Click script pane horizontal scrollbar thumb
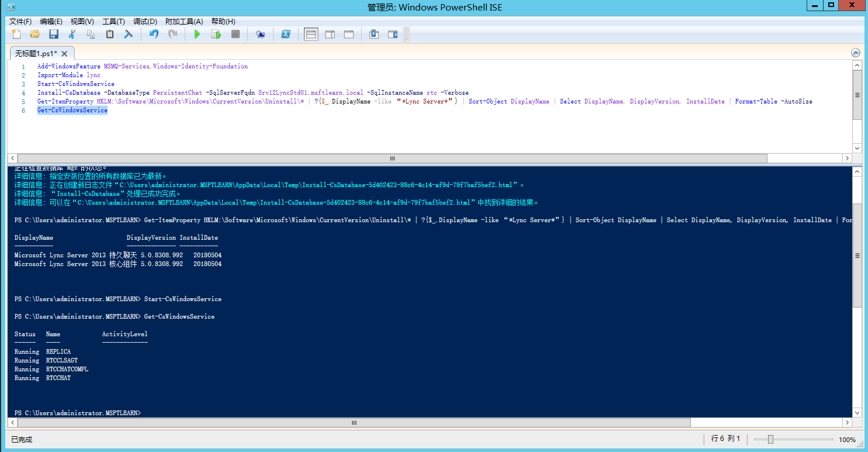This screenshot has width=868, height=452. 392,158
